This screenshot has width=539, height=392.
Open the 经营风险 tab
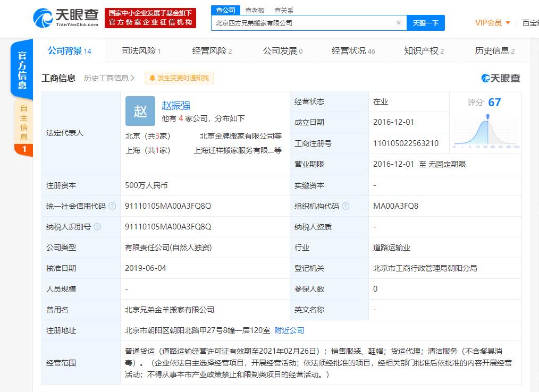pos(212,51)
